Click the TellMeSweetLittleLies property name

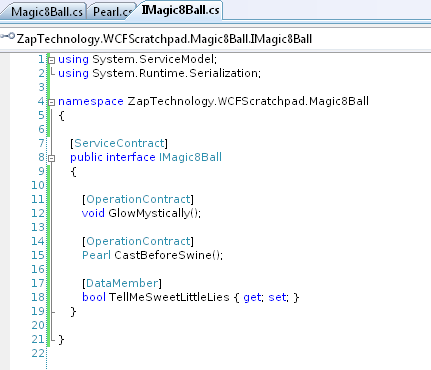coord(169,297)
